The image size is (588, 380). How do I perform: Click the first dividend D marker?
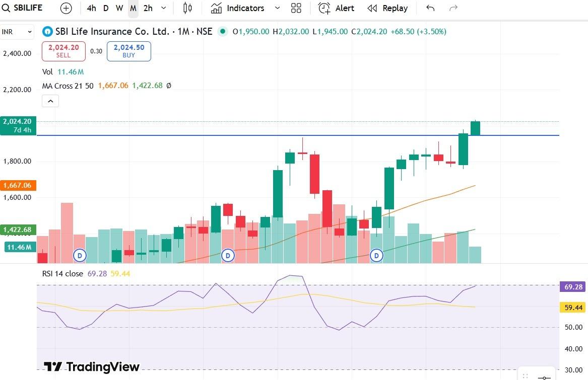pyautogui.click(x=80, y=256)
